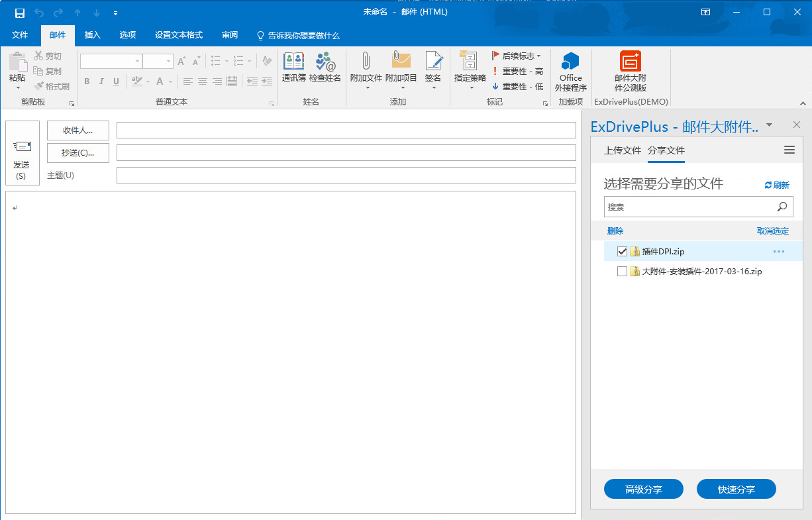Open the Clipboard (剪贴板) dialog launcher

tap(72, 103)
